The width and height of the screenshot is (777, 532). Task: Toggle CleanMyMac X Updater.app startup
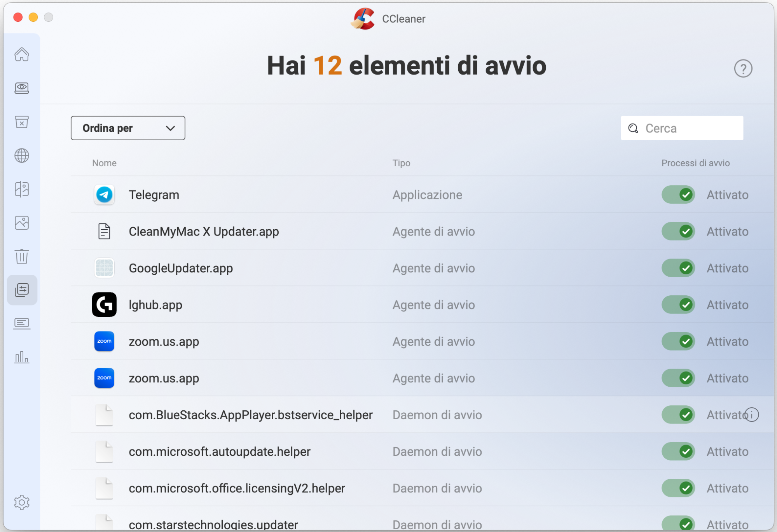coord(678,232)
